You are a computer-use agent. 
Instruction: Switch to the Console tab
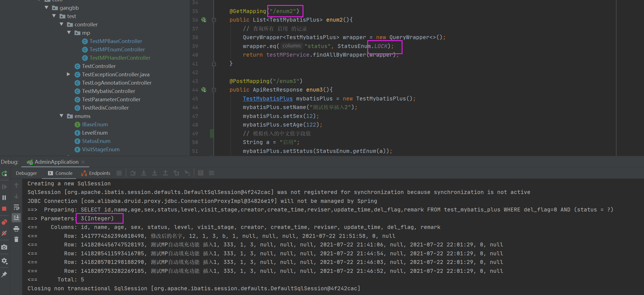pos(60,173)
